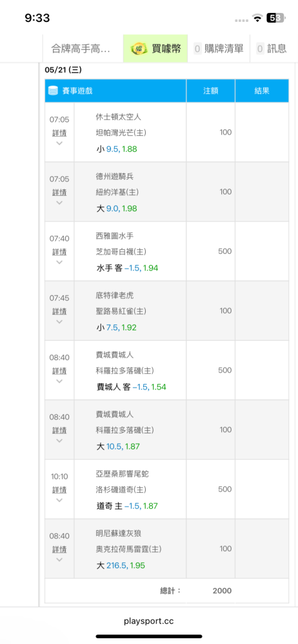Expand chevron under 10:10 響尾蛇 row

point(59,500)
